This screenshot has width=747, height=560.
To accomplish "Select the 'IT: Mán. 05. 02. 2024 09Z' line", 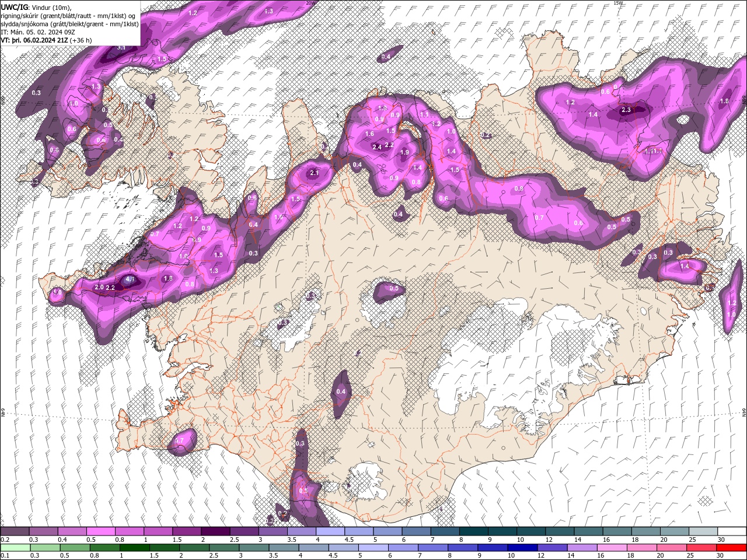I will coord(39,32).
